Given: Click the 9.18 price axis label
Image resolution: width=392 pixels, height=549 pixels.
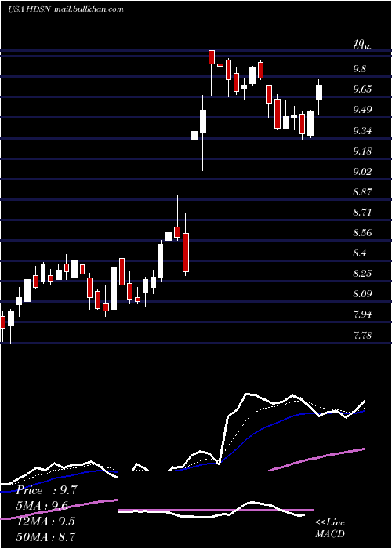Looking at the screenshot, I should click(362, 151).
